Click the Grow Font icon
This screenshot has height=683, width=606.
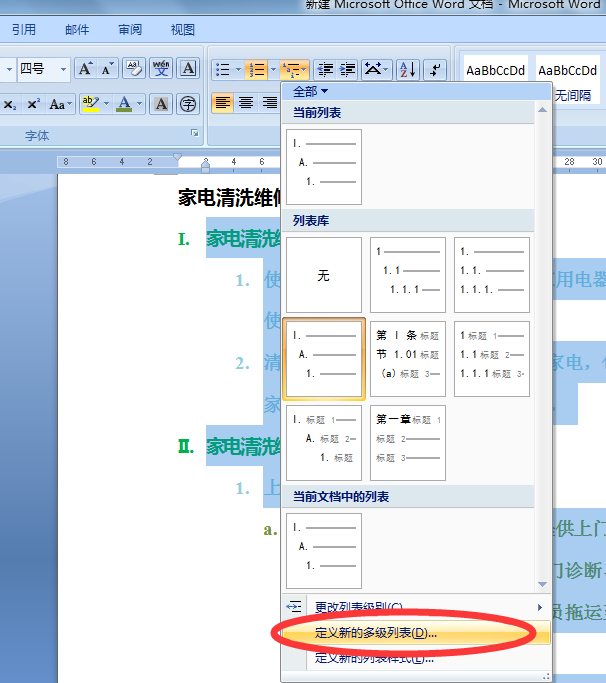pyautogui.click(x=85, y=69)
